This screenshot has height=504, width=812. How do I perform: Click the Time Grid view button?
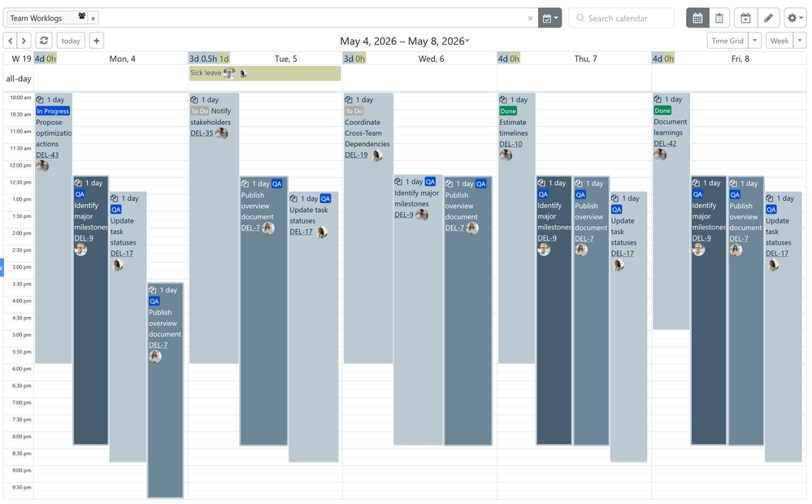(727, 41)
